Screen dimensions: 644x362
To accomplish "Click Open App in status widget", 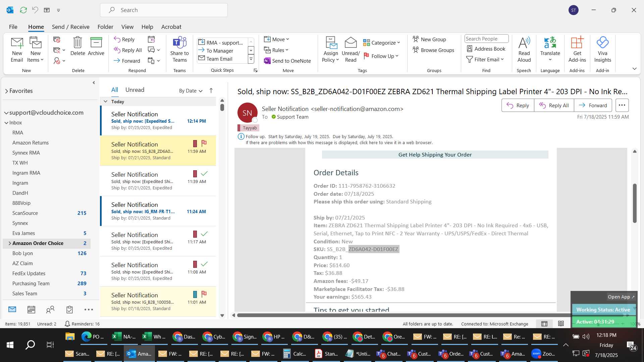I will [x=621, y=297].
